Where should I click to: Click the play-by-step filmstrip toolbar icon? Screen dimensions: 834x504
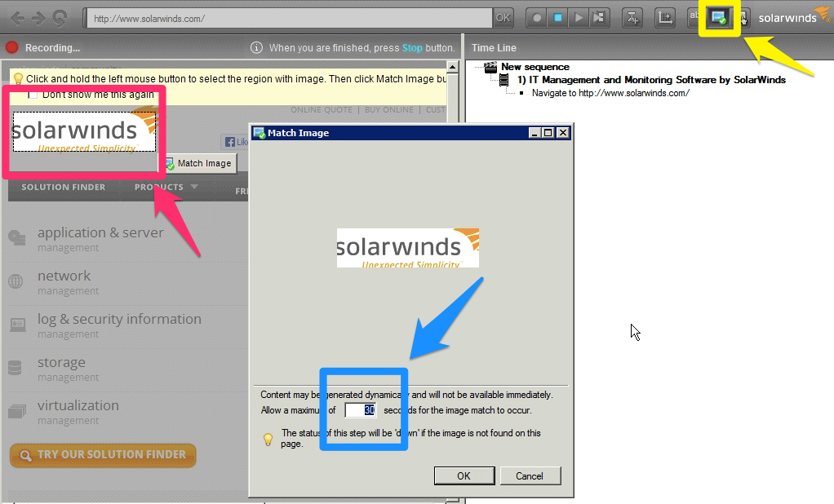[599, 18]
